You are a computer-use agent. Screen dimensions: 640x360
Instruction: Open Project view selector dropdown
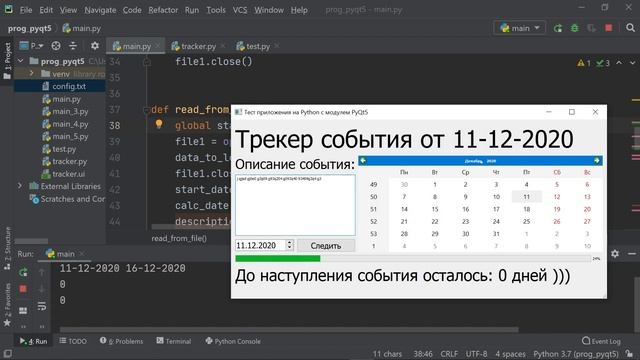[32, 46]
